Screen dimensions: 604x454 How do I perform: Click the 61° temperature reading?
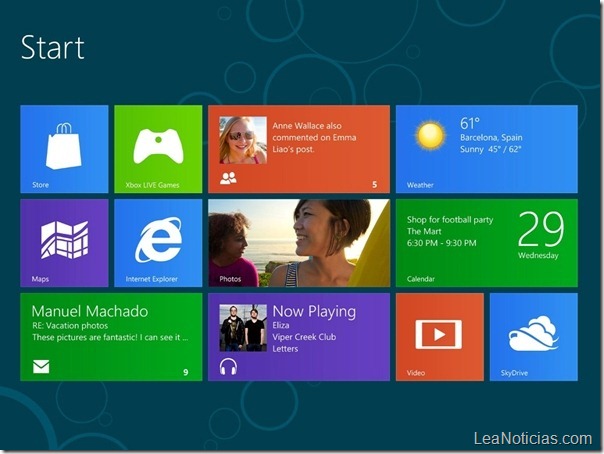[x=470, y=124]
